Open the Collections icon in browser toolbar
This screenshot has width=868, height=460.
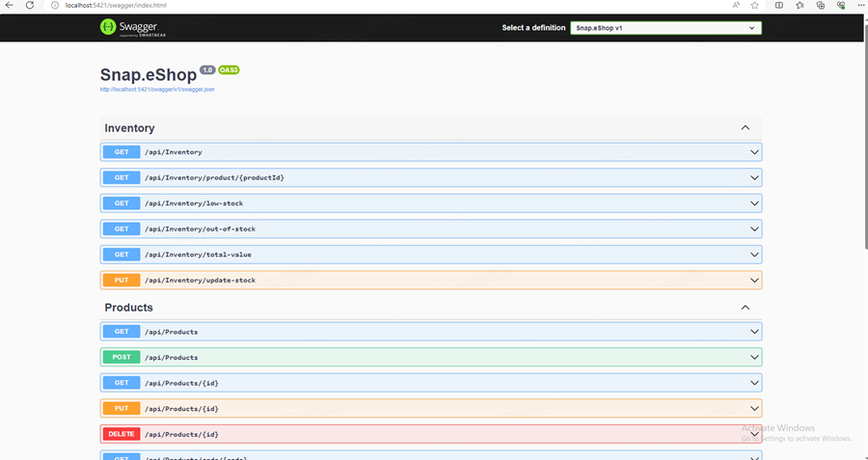(821, 6)
